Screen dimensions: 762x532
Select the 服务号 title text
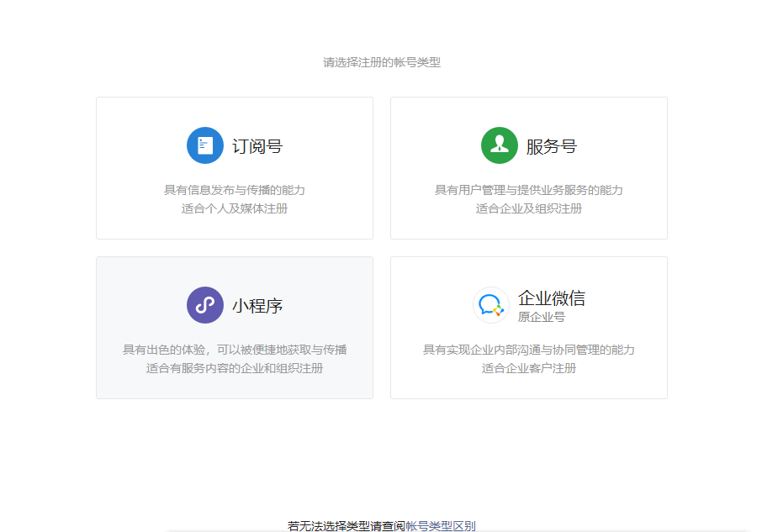pyautogui.click(x=551, y=146)
